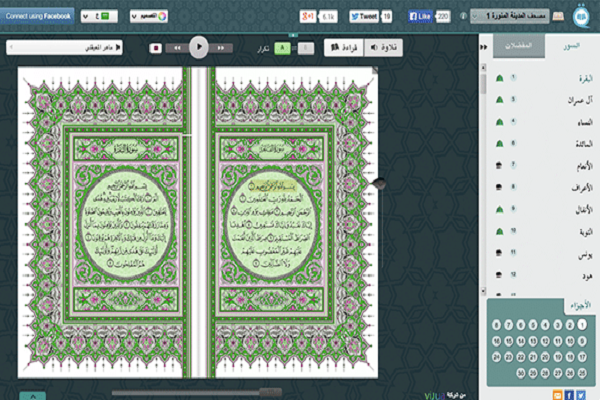
Task: Toggle the green repeat (تكرار) switch
Action: click(281, 47)
